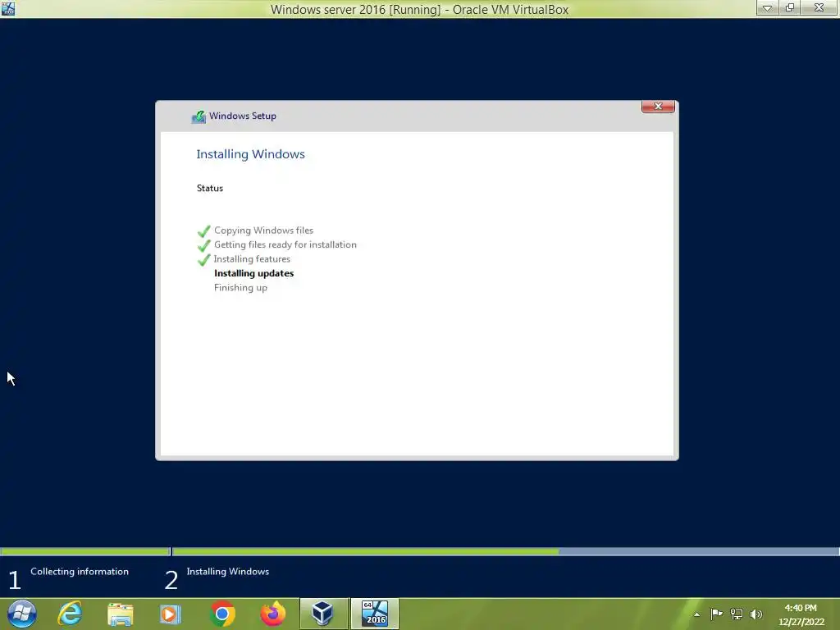
Task: Click 'Collecting information' step label
Action: pyautogui.click(x=80, y=572)
